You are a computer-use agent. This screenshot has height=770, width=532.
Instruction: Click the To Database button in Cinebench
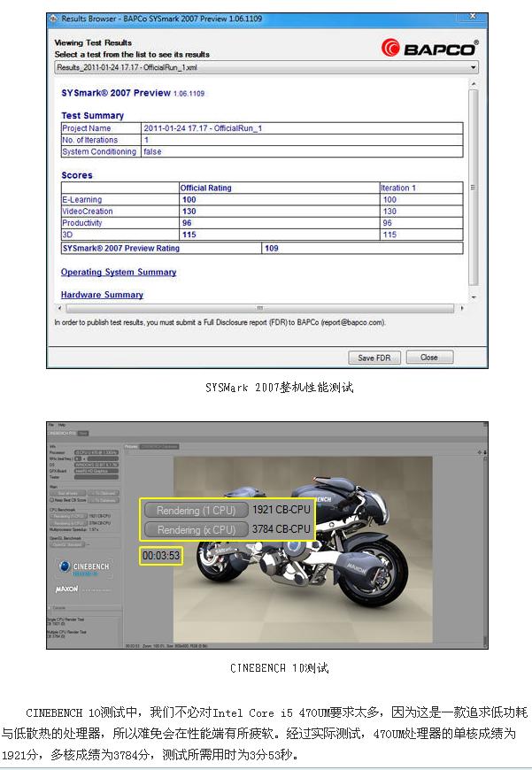click(104, 500)
